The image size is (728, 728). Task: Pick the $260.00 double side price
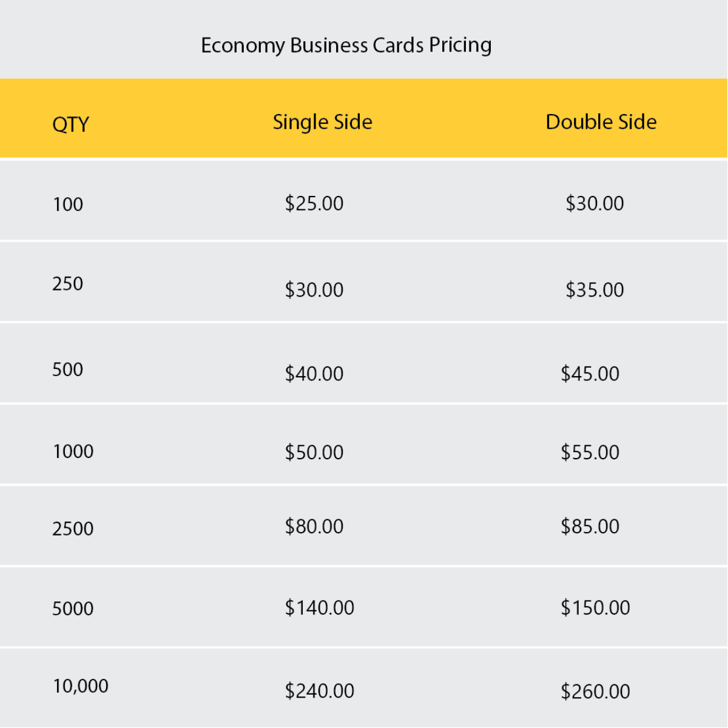pos(595,691)
